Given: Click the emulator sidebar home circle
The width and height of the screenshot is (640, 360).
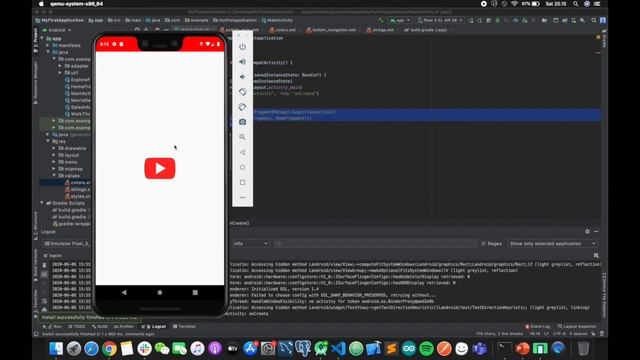Looking at the screenshot, I should click(x=242, y=167).
